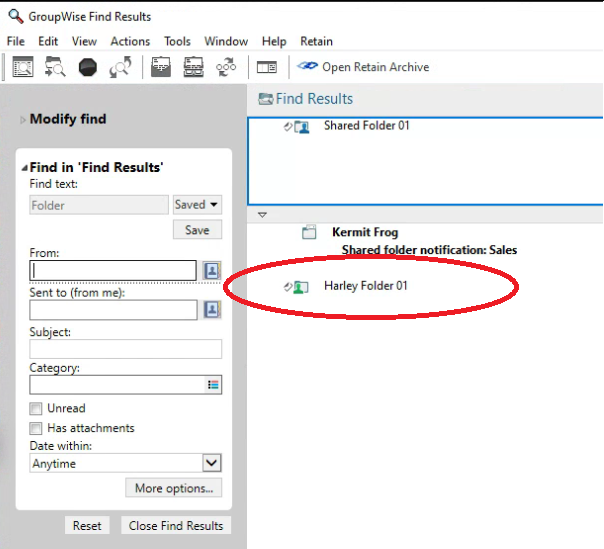604x549 pixels.
Task: Click the Kermit Frog notification icon
Action: 309,232
